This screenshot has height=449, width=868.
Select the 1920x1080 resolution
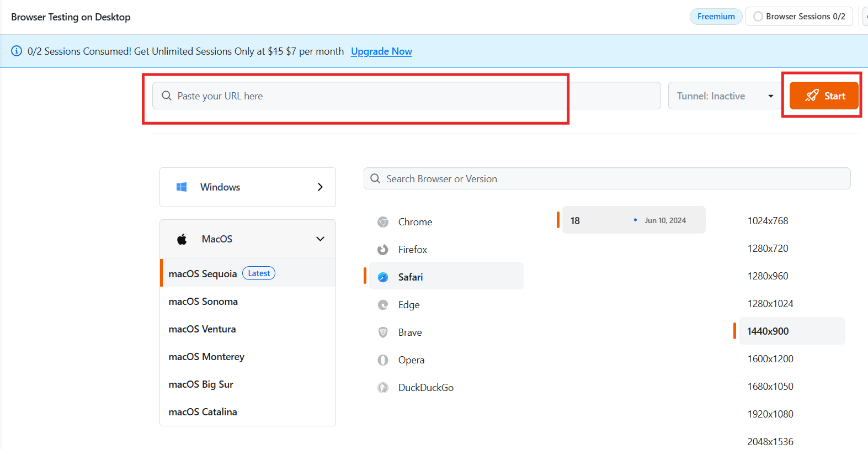pos(770,414)
